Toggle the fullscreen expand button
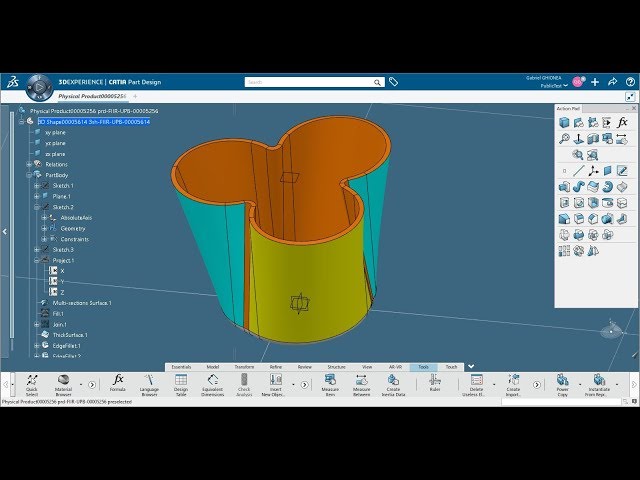The height and width of the screenshot is (480, 640). tap(630, 96)
